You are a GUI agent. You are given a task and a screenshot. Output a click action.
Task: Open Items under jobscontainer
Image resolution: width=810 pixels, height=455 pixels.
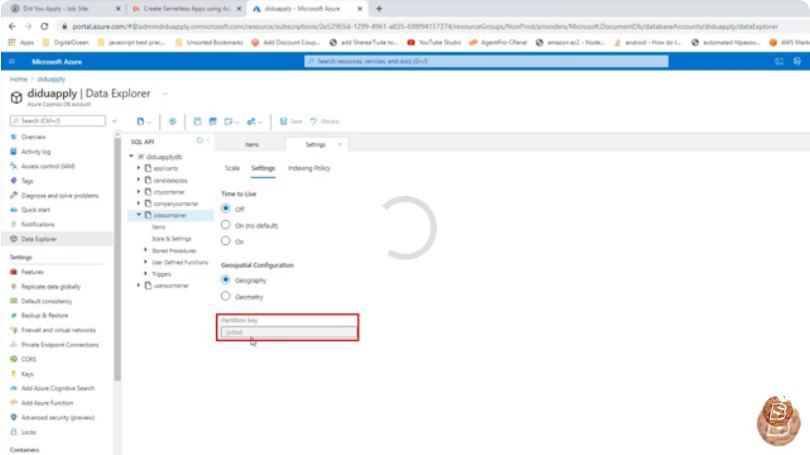coord(159,227)
